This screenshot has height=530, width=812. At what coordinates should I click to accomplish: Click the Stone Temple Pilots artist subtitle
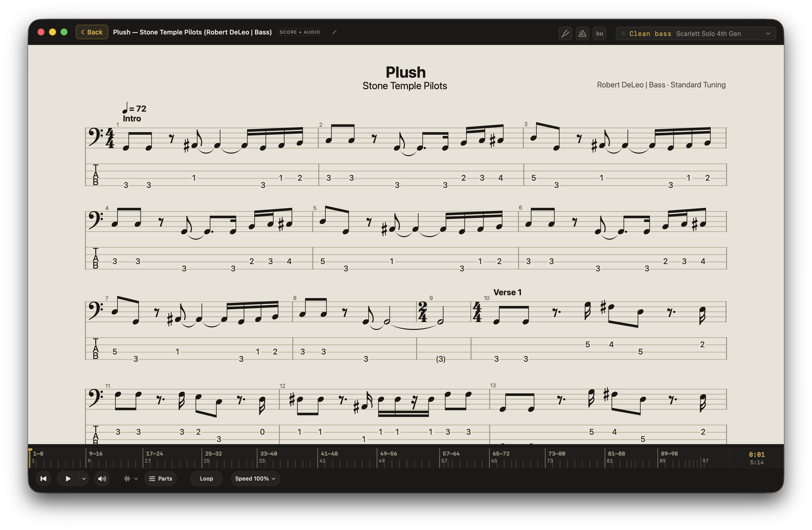405,86
